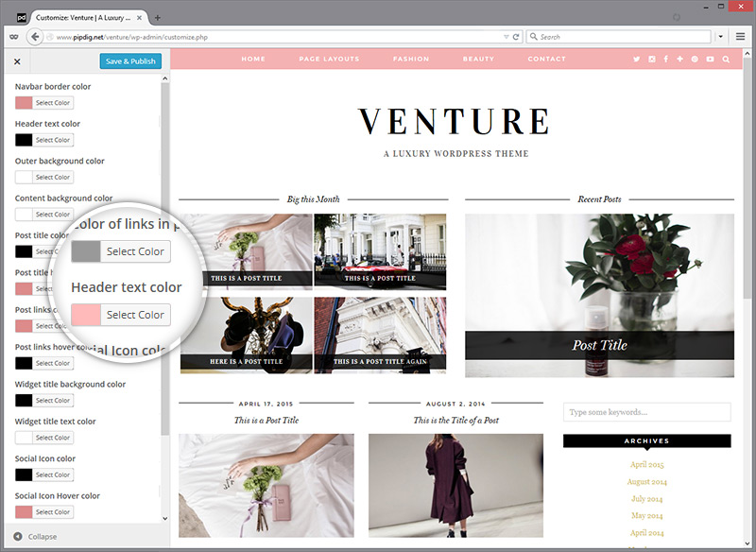Image resolution: width=756 pixels, height=552 pixels.
Task: Open the PAGE LAYOUTS menu item
Action: tap(329, 59)
